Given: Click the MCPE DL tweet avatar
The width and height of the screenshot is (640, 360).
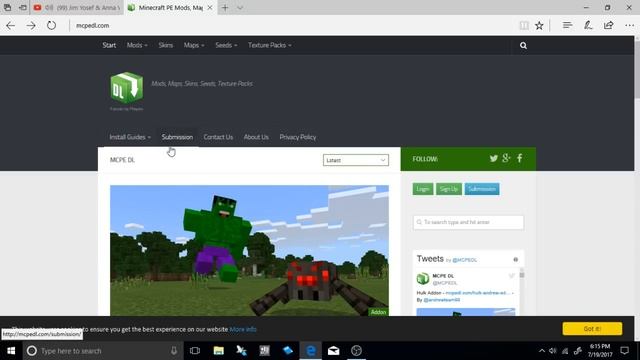Looking at the screenshot, I should [422, 279].
